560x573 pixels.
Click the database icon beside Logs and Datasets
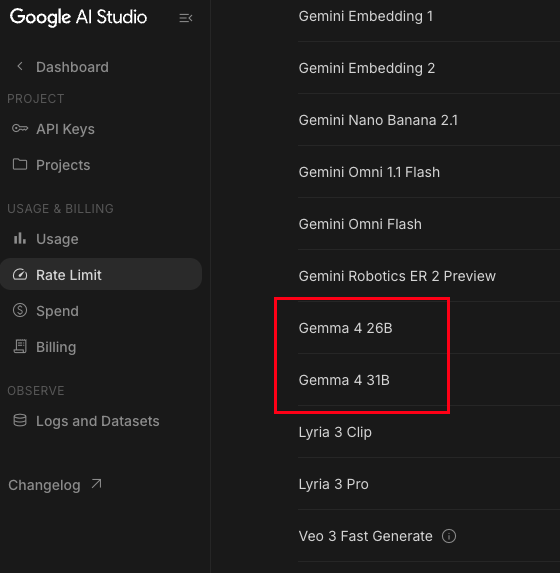[20, 421]
